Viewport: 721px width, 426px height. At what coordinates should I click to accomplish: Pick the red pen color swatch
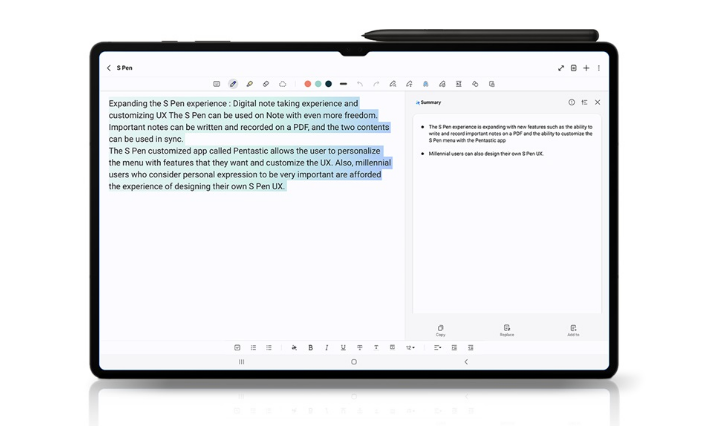click(308, 84)
